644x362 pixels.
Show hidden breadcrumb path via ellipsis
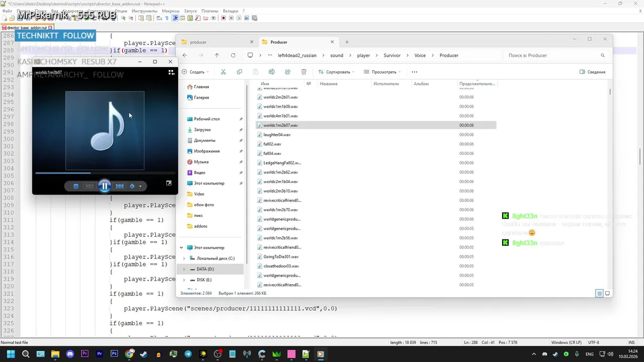[270, 55]
